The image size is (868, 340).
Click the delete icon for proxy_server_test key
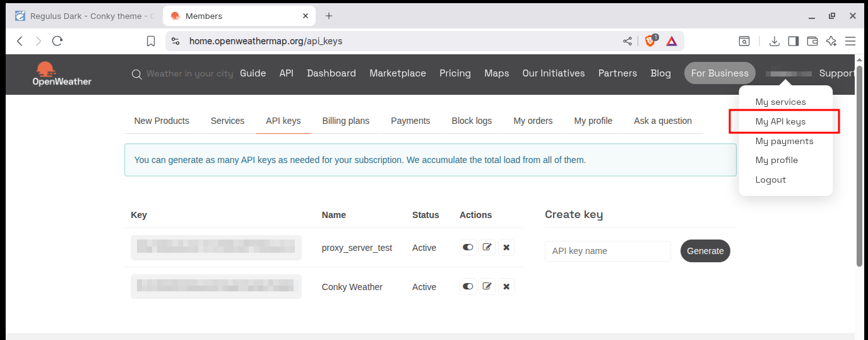[506, 248]
